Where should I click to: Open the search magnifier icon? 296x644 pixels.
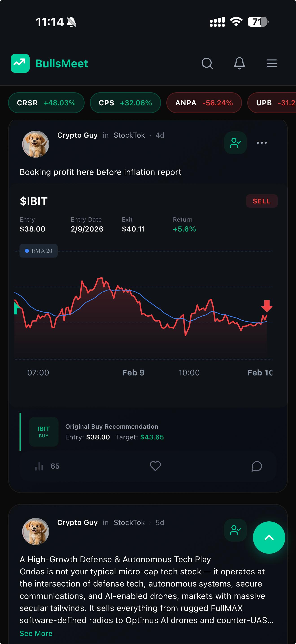point(207,63)
